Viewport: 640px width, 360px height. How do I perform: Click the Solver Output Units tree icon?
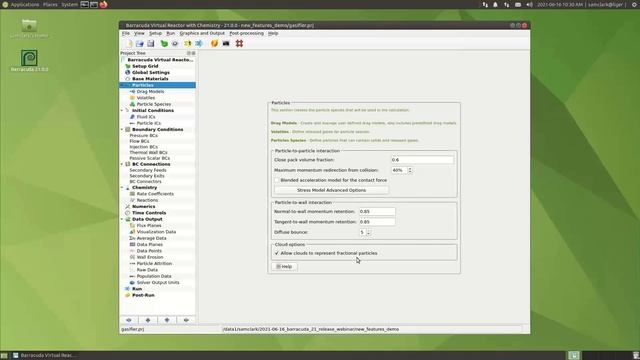coord(132,282)
